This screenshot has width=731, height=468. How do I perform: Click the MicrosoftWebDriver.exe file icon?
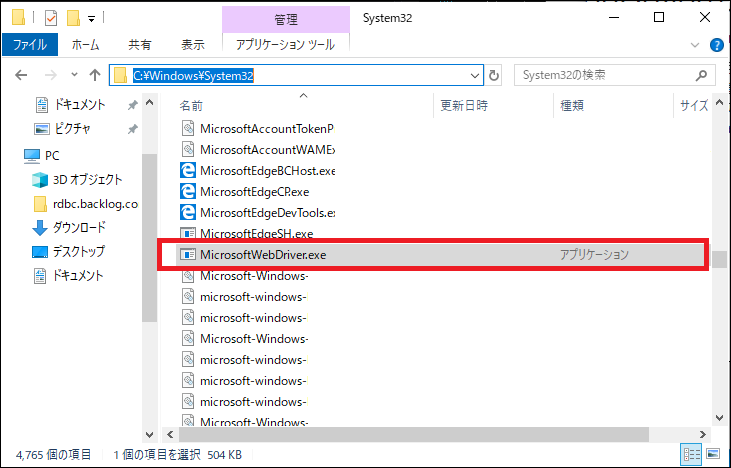click(188, 255)
